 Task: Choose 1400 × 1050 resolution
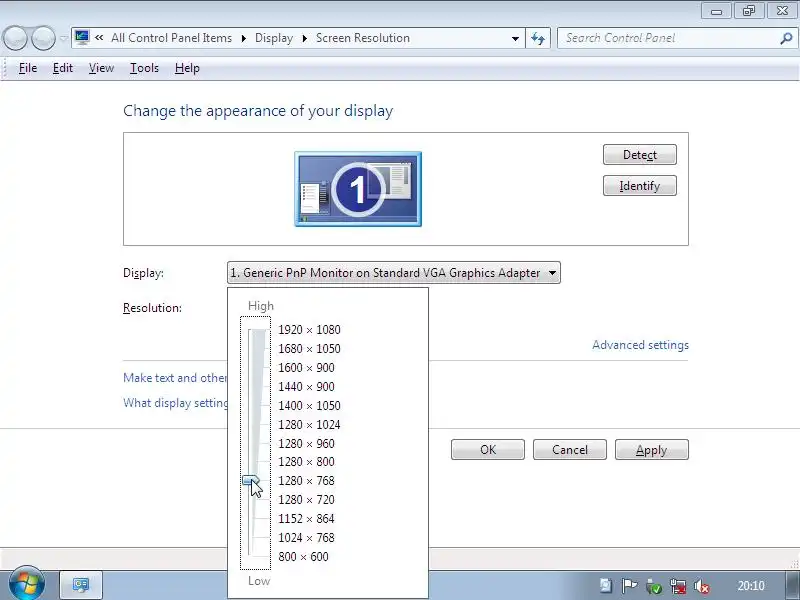pyautogui.click(x=309, y=405)
